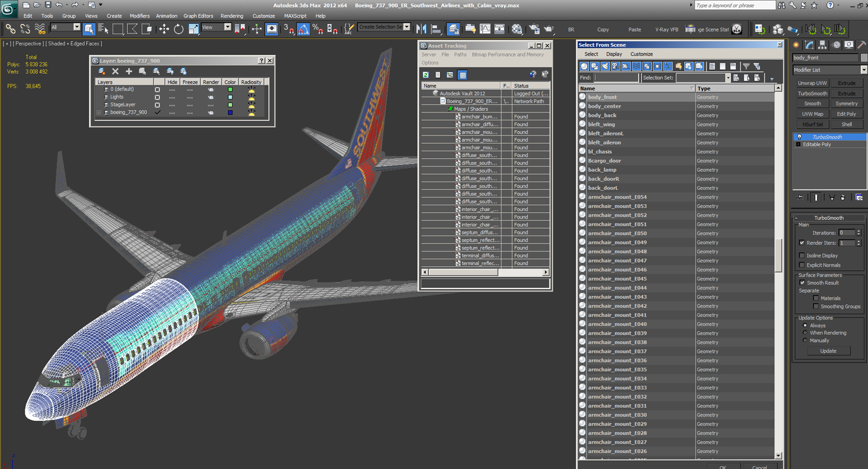Select the Select and Rotate tool
This screenshot has width=868, height=469.
178,29
